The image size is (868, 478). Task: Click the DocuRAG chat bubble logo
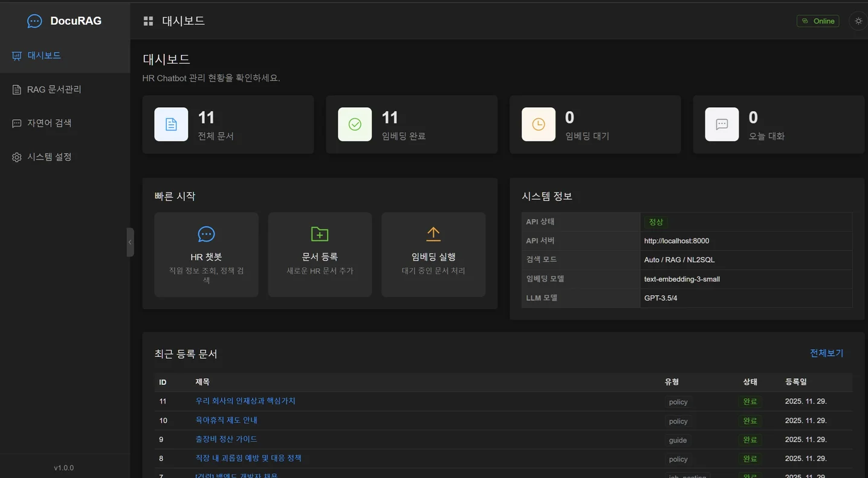(x=34, y=20)
